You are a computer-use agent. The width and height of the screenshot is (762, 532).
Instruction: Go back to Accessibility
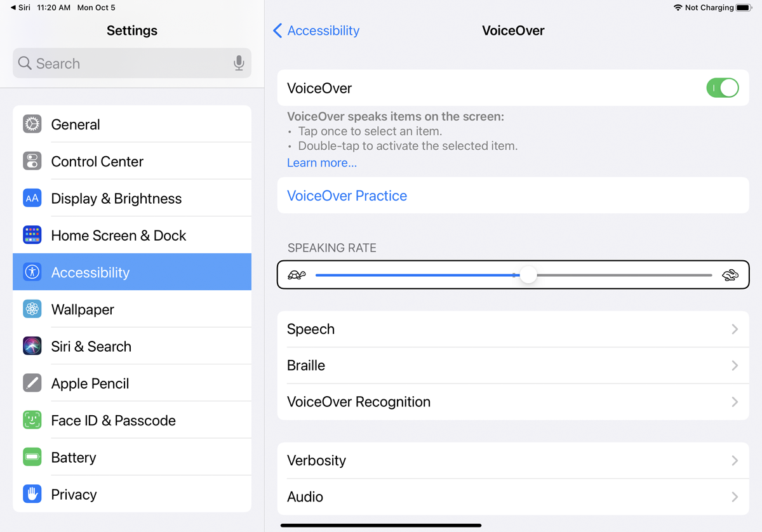(316, 30)
